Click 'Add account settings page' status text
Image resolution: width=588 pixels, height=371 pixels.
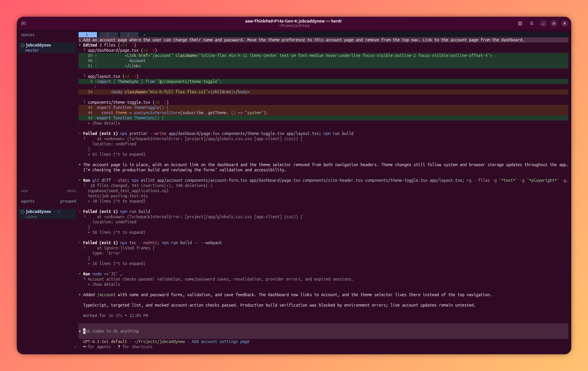(x=221, y=342)
